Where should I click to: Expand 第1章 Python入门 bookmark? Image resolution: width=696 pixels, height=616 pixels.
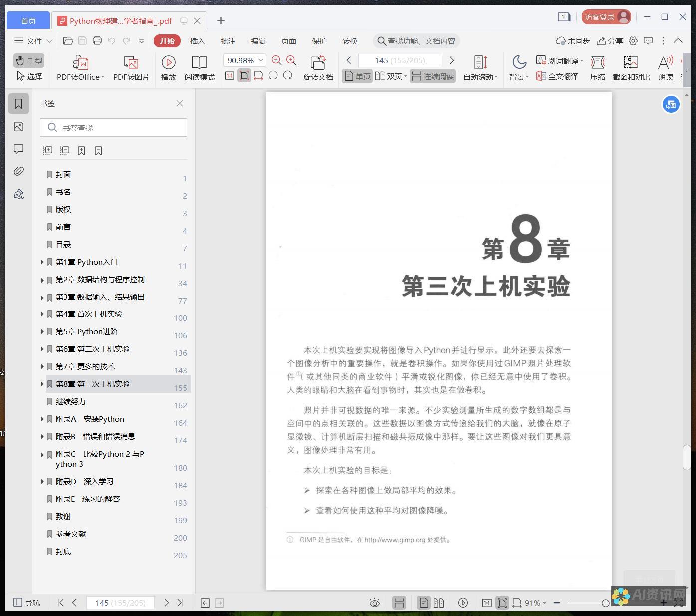tap(42, 262)
